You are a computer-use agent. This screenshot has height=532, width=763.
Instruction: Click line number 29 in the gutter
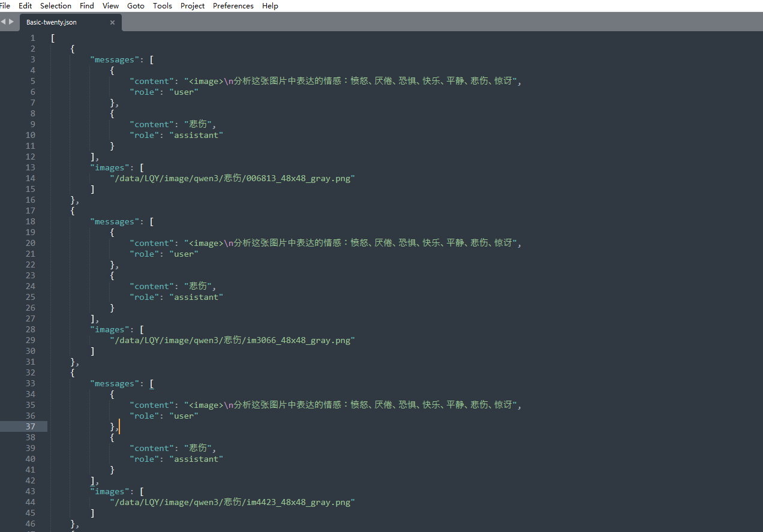[30, 340]
